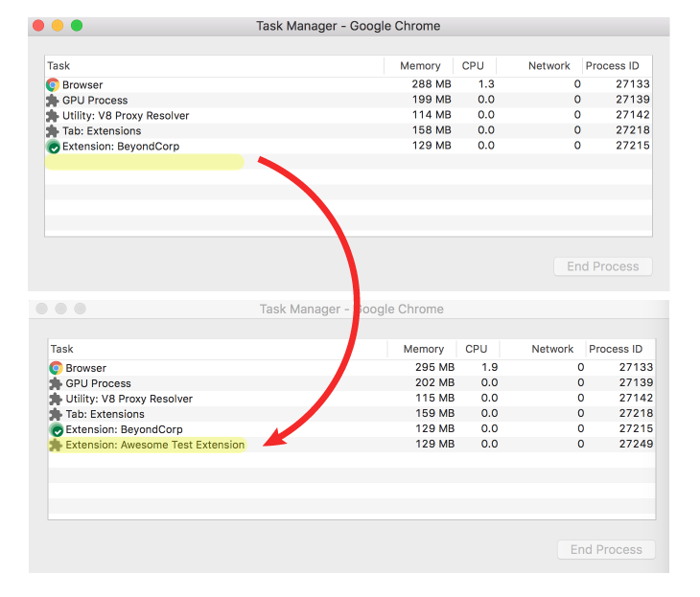Image resolution: width=700 pixels, height=597 pixels.
Task: Sort by Memory column in lower window
Action: click(x=422, y=349)
